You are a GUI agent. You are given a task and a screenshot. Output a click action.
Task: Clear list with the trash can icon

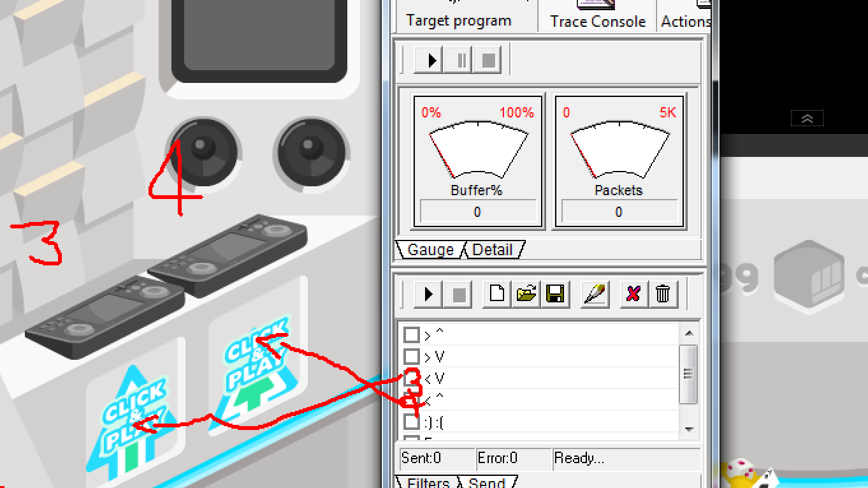[x=663, y=294]
